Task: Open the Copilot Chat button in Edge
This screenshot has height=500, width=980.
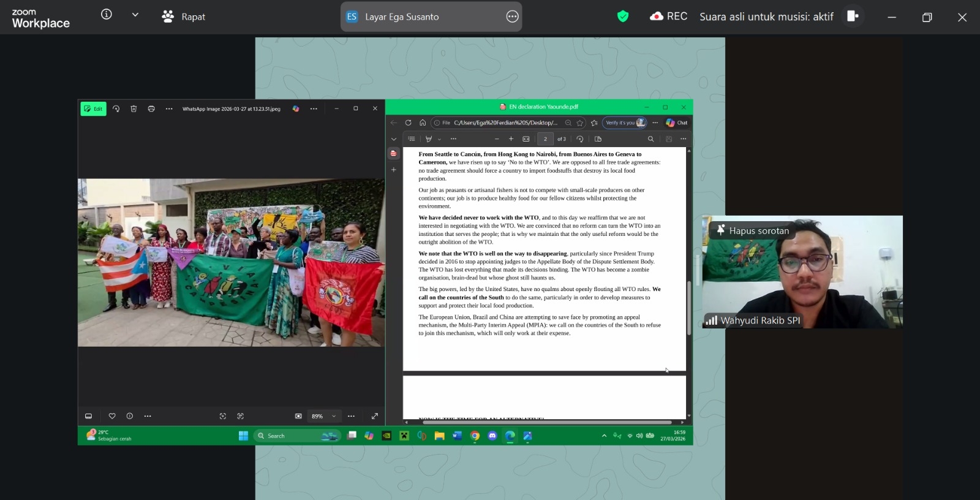Action: coord(677,123)
